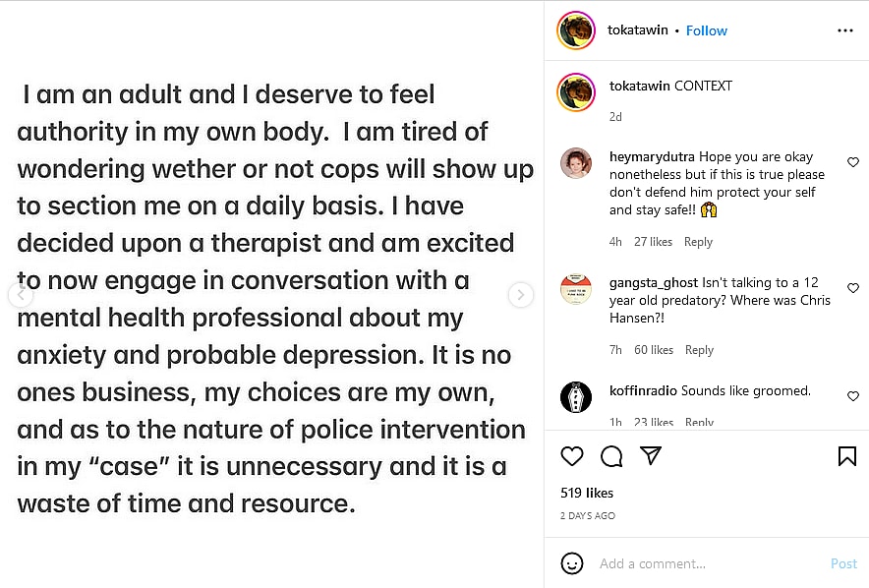Open the emoji picker smiley icon
869x588 pixels.
click(571, 563)
